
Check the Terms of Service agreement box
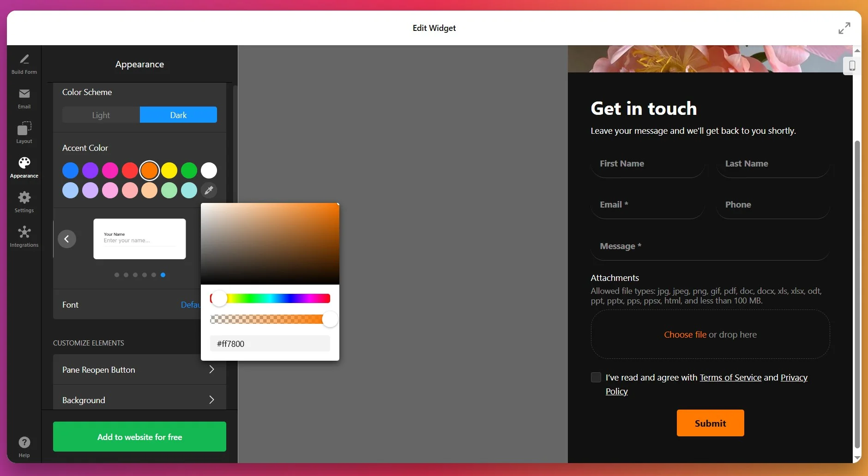[x=595, y=377]
